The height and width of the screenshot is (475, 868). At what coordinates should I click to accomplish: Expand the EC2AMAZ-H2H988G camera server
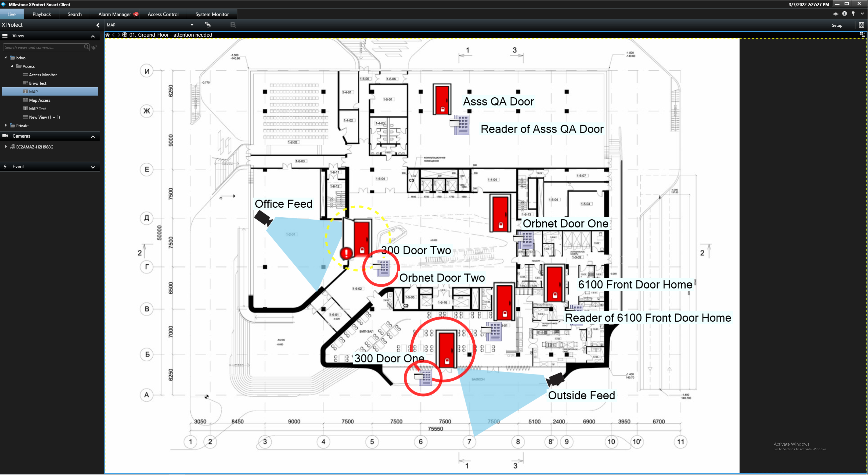tap(6, 146)
